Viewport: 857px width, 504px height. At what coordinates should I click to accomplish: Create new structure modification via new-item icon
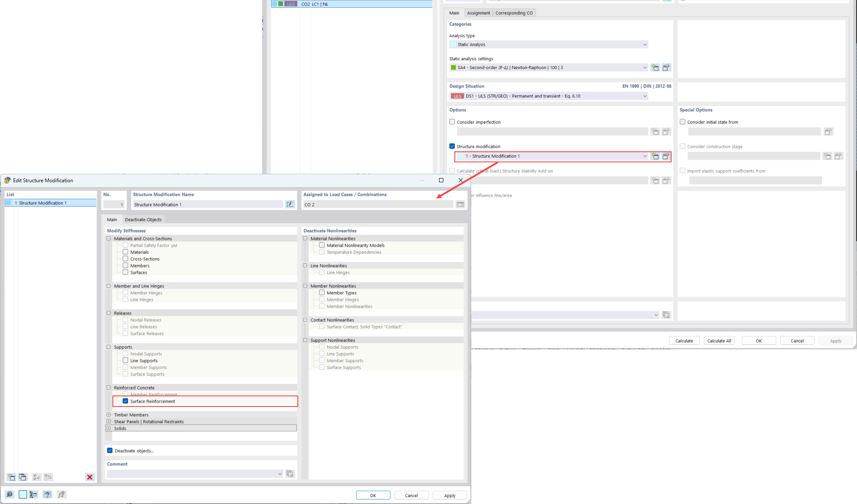[x=11, y=477]
